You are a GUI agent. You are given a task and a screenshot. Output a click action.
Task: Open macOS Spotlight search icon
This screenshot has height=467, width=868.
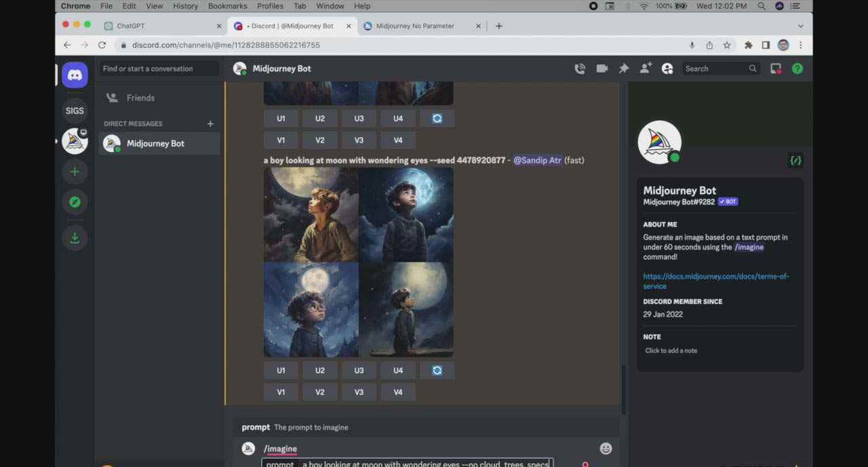pos(762,6)
